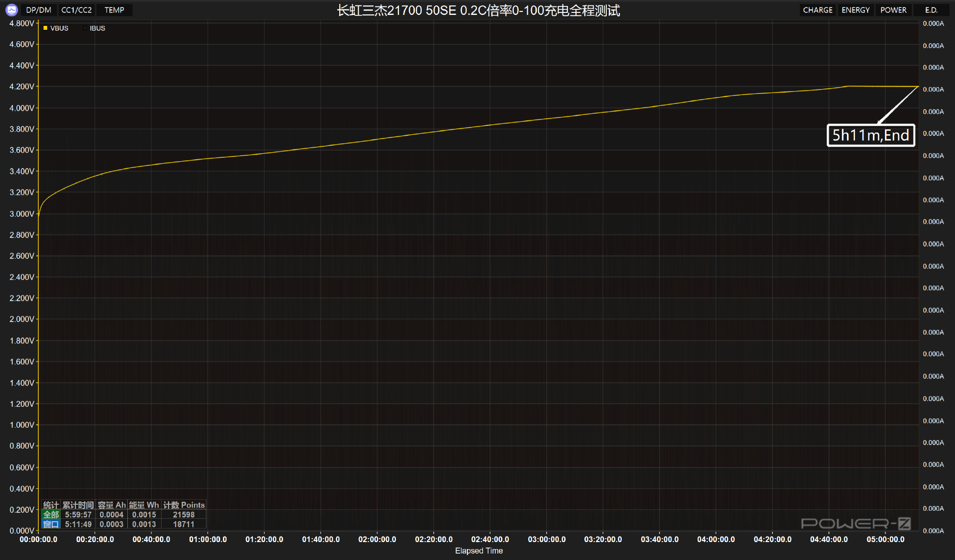Click the 02:00:00.0 time axis label
The height and width of the screenshot is (560, 955).
pos(377,539)
